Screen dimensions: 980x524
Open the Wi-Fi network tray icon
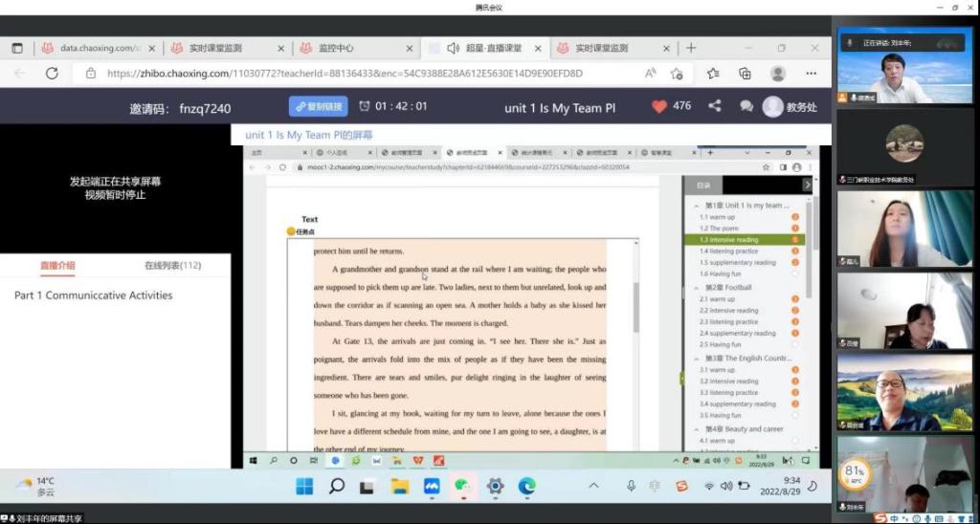709,486
